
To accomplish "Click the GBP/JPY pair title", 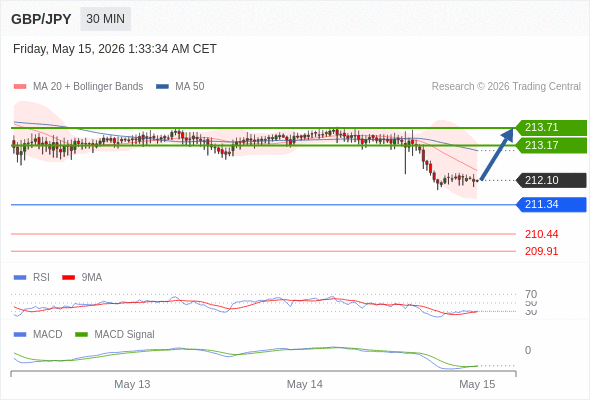I will pos(41,19).
